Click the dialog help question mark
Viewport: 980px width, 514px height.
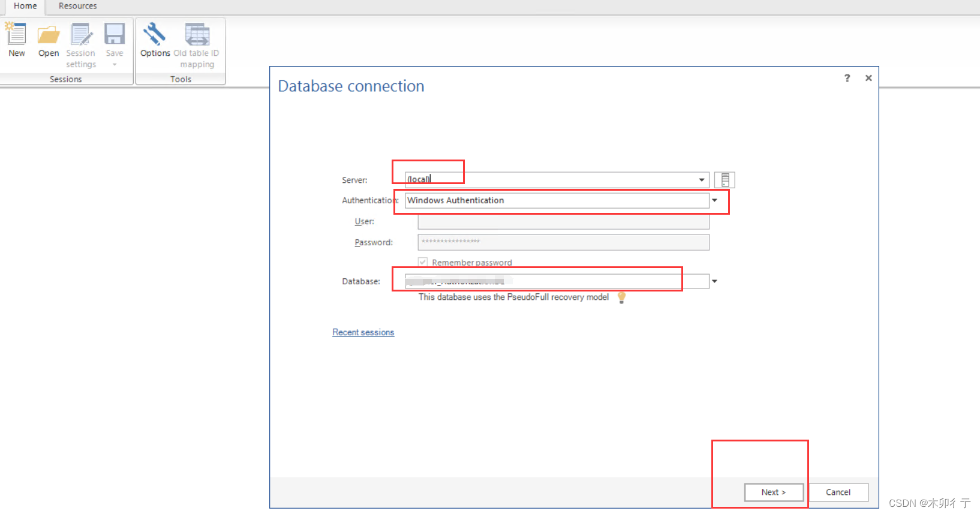(x=847, y=78)
